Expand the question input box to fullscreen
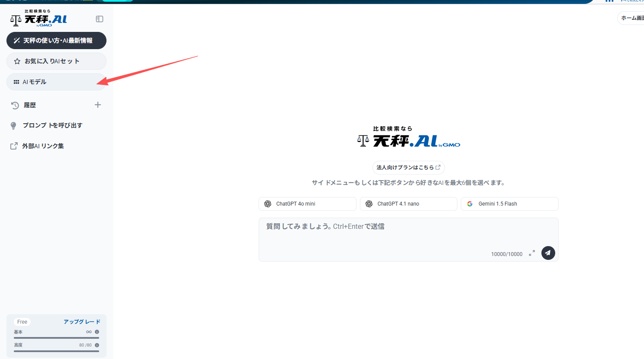The height and width of the screenshot is (359, 644). [532, 253]
